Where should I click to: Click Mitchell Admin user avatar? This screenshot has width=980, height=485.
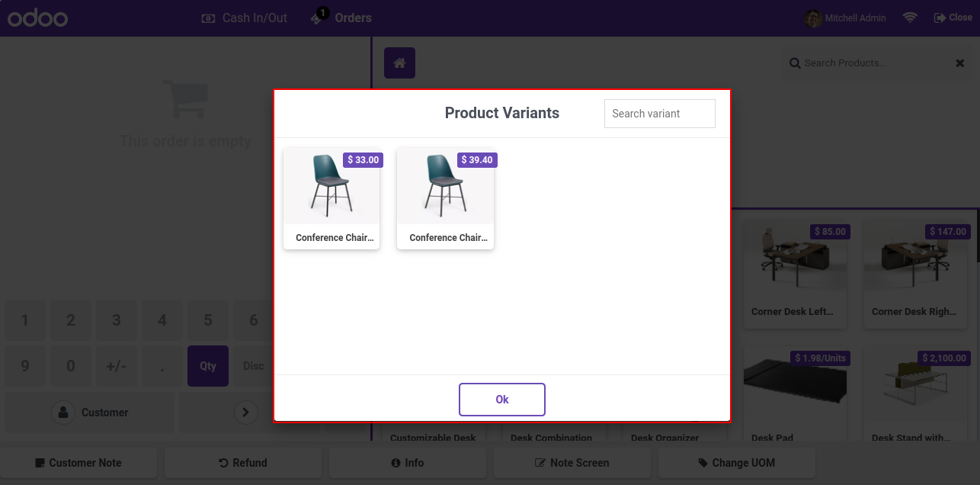813,18
